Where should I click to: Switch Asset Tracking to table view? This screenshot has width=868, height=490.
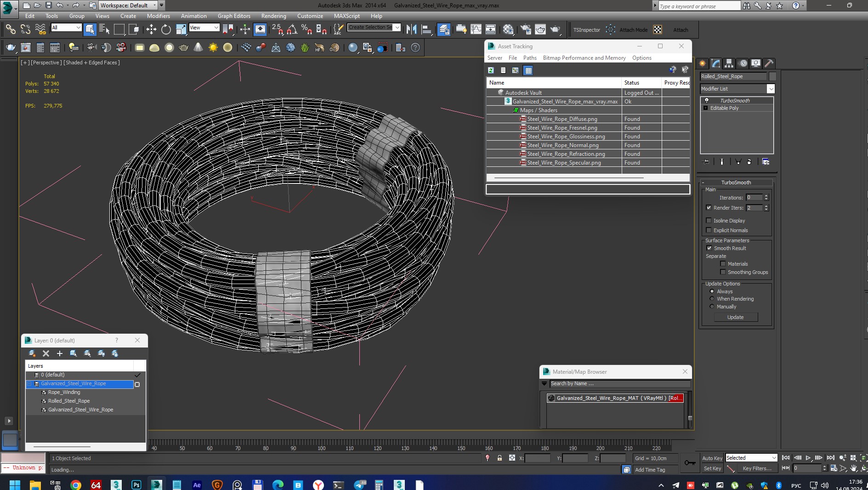pyautogui.click(x=528, y=70)
